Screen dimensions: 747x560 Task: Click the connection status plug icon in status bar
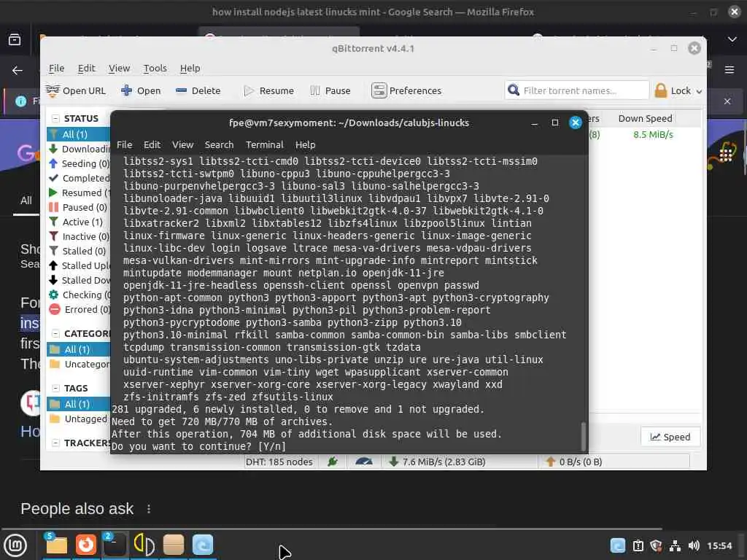click(x=333, y=462)
